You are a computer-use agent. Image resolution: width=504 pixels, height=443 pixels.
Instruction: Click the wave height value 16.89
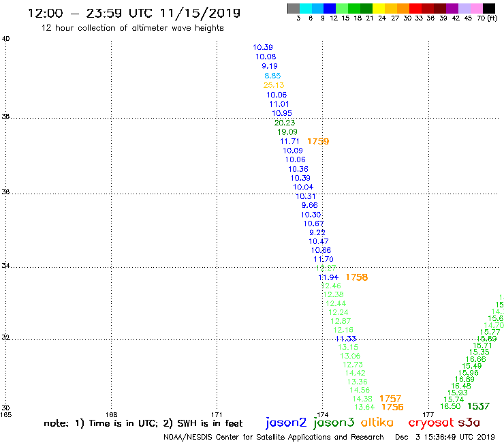[x=464, y=380]
